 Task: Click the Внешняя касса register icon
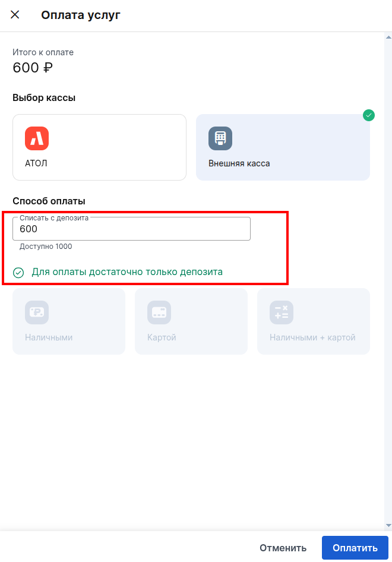tap(220, 138)
